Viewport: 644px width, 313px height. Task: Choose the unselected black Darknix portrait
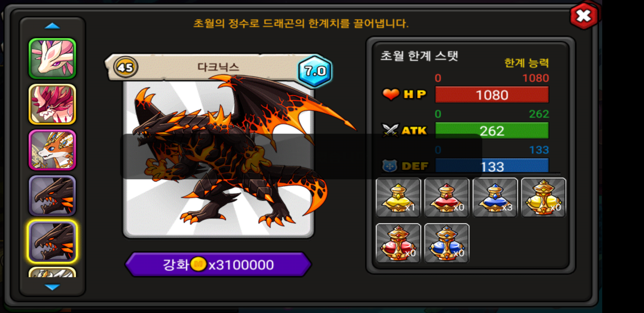pyautogui.click(x=52, y=196)
